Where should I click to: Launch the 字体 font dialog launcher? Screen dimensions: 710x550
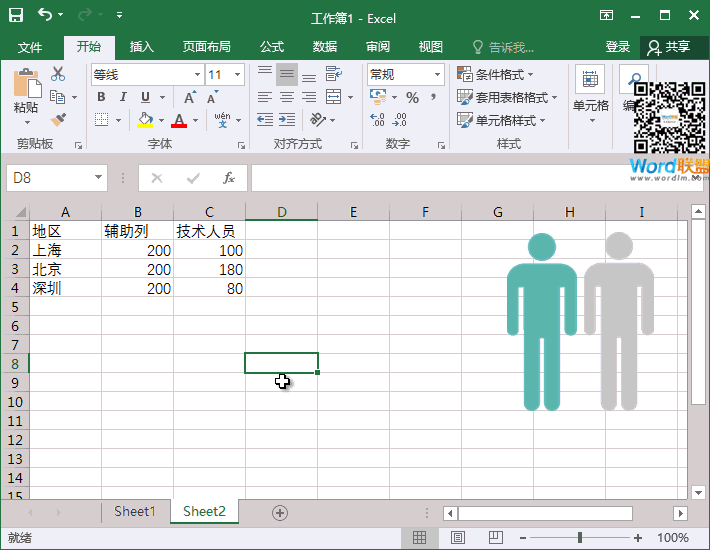(241, 145)
